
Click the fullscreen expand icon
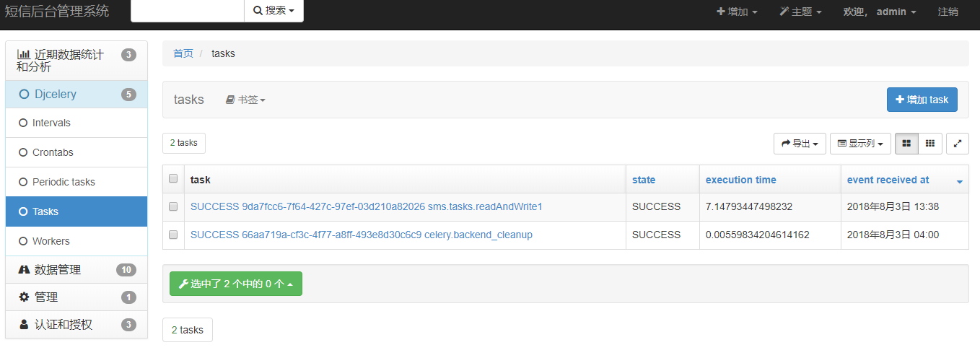(x=958, y=144)
